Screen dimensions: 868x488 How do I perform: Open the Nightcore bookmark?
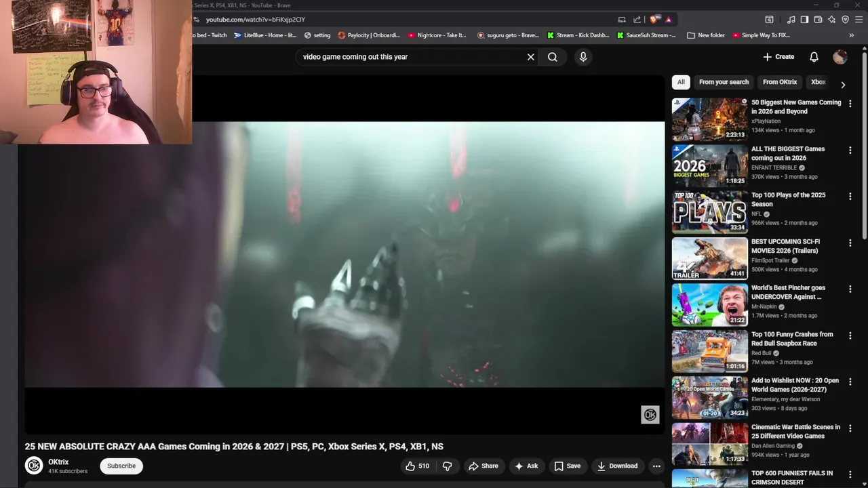[x=437, y=35]
